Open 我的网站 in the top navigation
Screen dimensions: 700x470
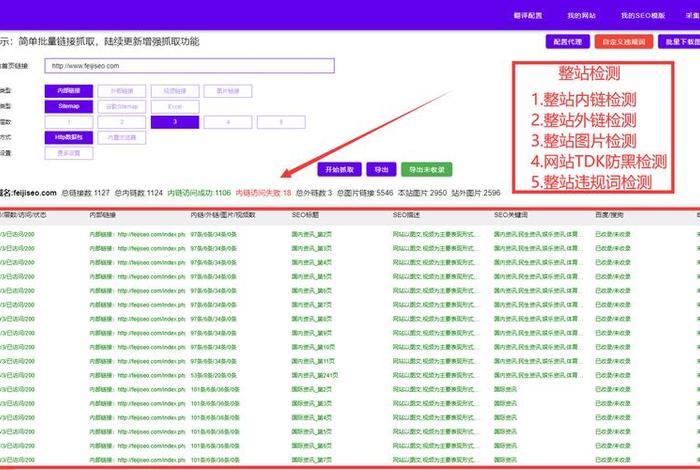coord(581,16)
